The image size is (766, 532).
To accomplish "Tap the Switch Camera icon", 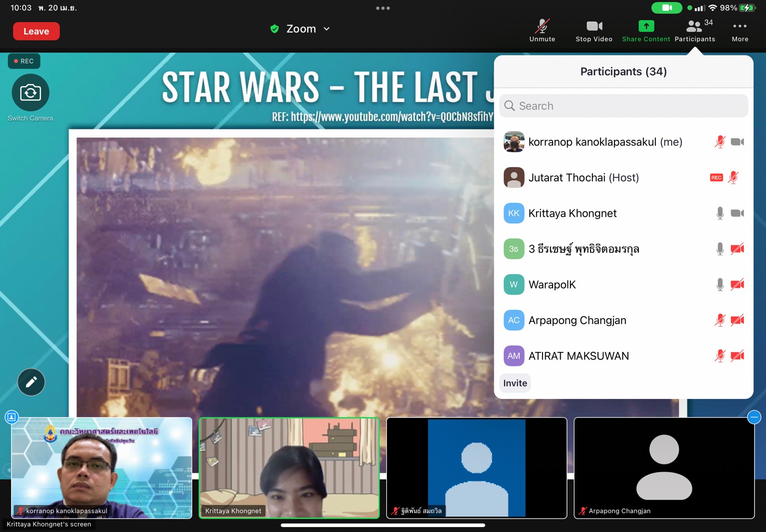I will [30, 93].
